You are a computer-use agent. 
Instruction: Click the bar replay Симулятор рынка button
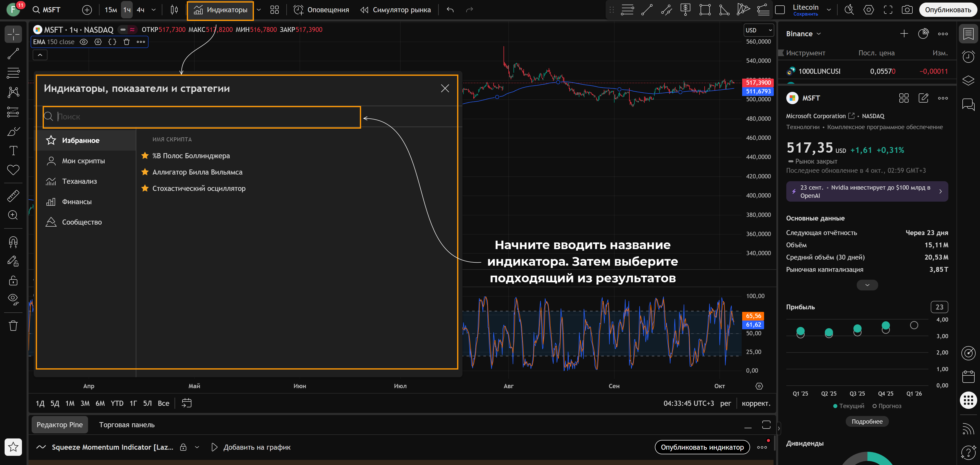(x=396, y=10)
